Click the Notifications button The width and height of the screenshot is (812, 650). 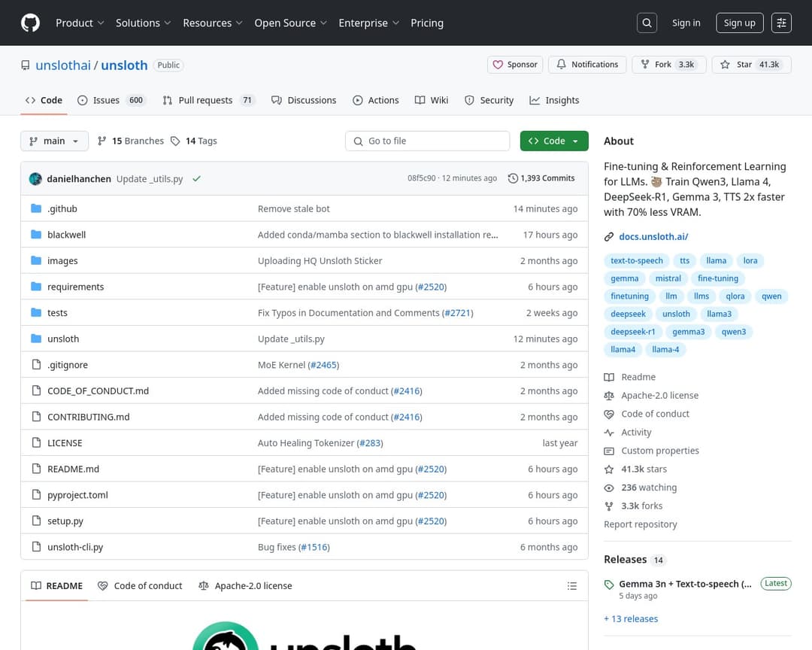(x=587, y=65)
